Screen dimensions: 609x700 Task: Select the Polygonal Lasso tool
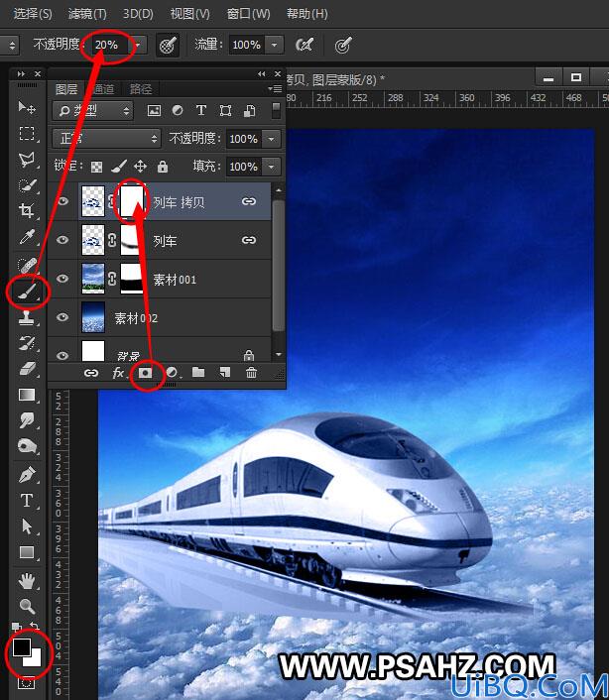click(27, 160)
